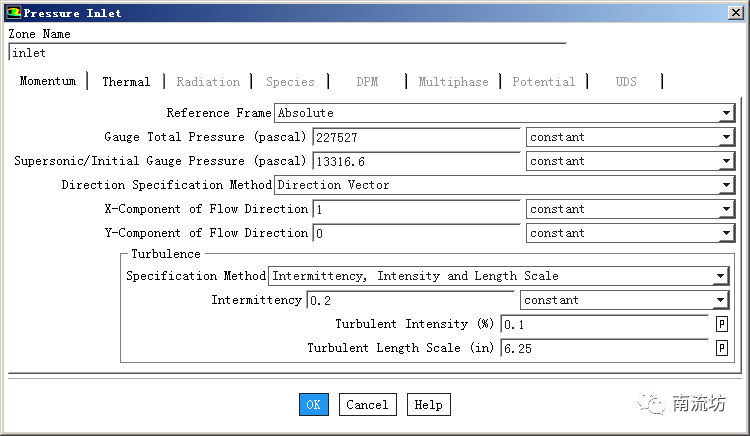Open turbulence Specification Method dropdown
The height and width of the screenshot is (436, 750).
click(x=720, y=276)
